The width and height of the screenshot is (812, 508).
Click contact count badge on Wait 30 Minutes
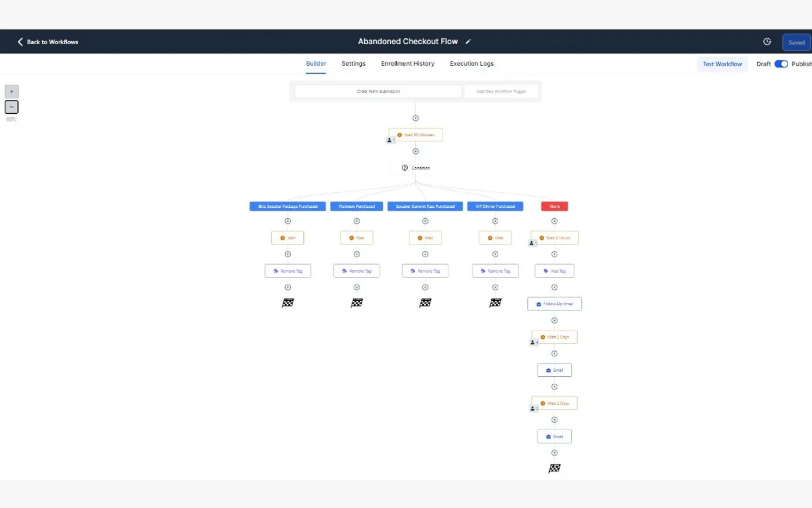click(391, 140)
